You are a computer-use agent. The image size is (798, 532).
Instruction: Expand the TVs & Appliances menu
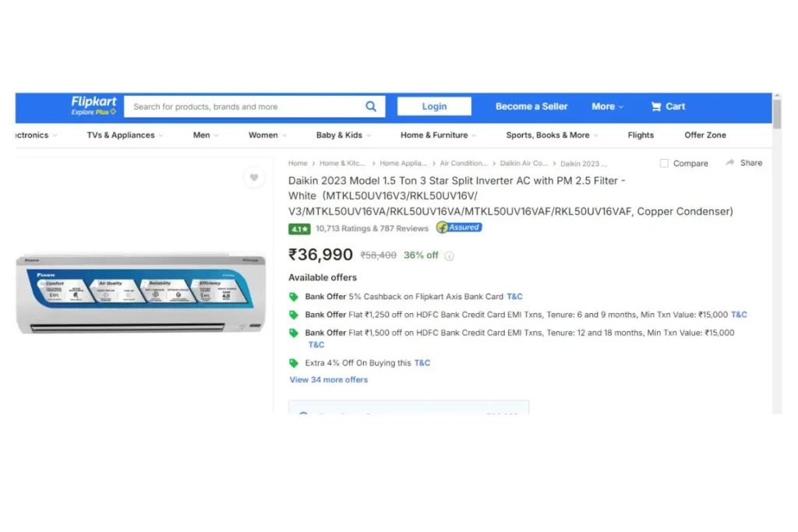point(125,136)
